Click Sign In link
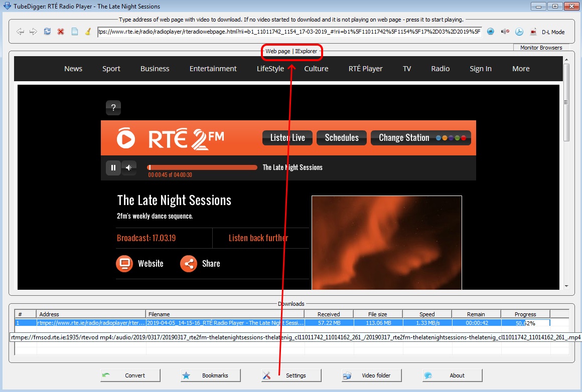 (x=481, y=69)
